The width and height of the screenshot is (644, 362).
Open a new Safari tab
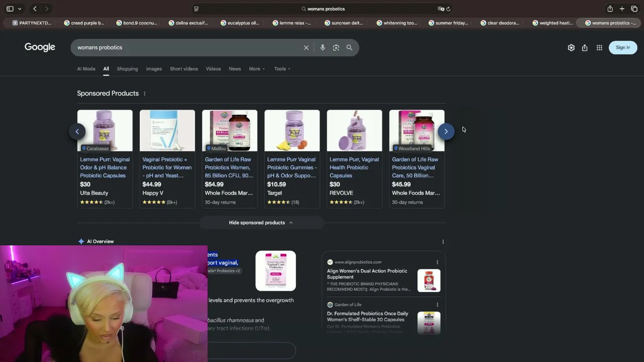(x=622, y=9)
